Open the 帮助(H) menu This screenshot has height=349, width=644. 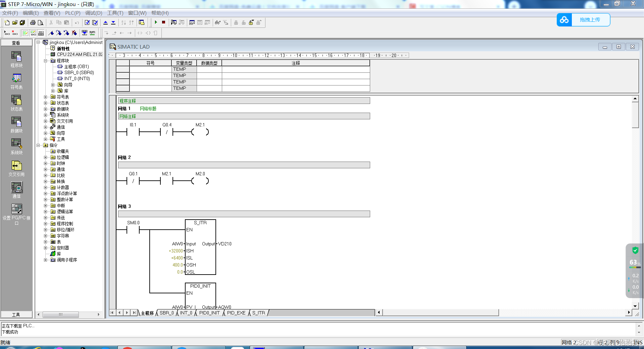pyautogui.click(x=160, y=13)
